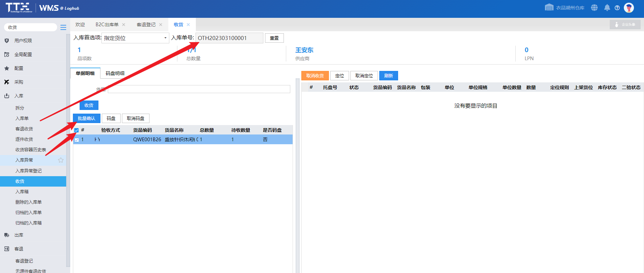Open the 客退登记 tab
Viewport: 644px width, 273px height.
tap(146, 25)
